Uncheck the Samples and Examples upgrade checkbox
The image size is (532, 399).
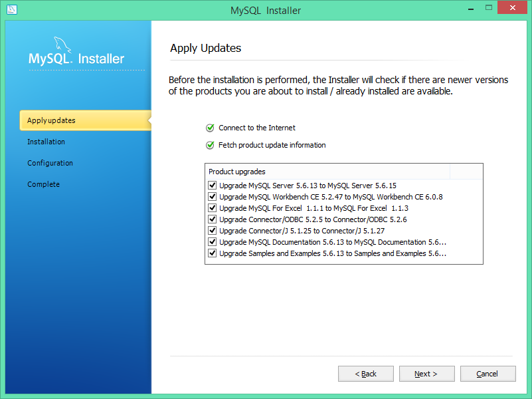(x=213, y=253)
